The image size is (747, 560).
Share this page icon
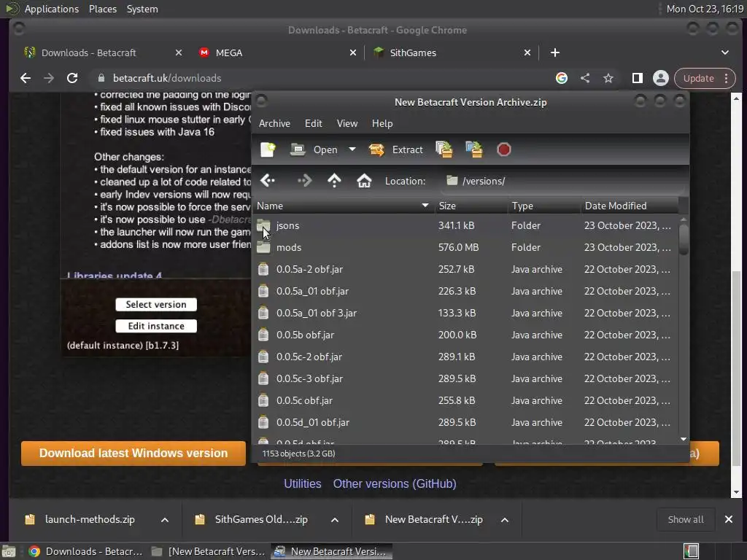click(585, 78)
